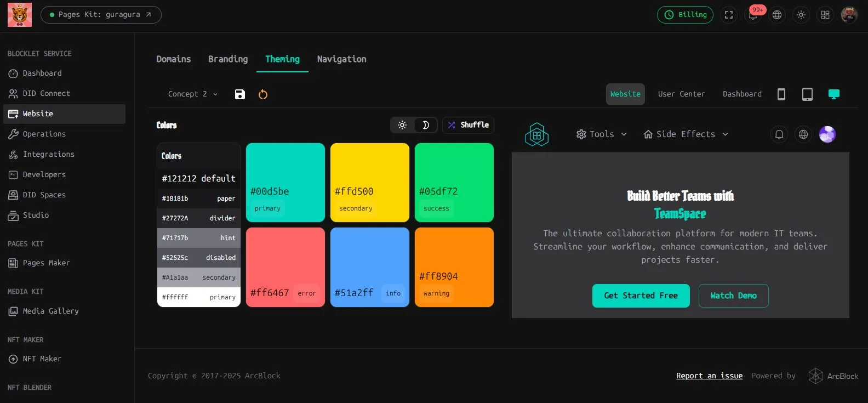The height and width of the screenshot is (403, 868).
Task: Click the tiger avatar logo
Action: (20, 15)
